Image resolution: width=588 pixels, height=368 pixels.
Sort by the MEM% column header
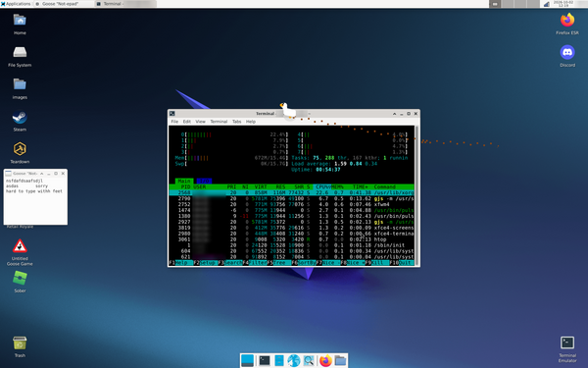point(337,186)
